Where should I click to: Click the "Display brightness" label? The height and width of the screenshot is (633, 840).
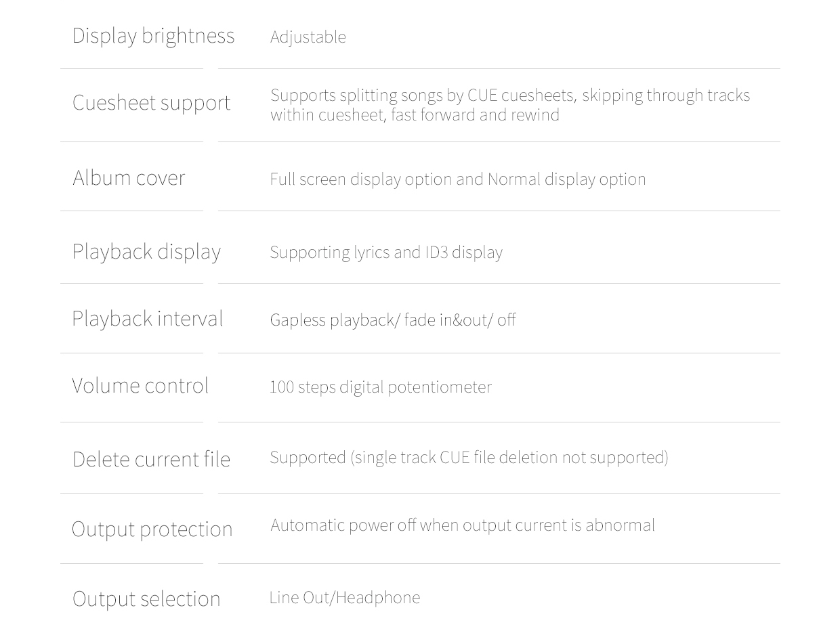coord(153,36)
